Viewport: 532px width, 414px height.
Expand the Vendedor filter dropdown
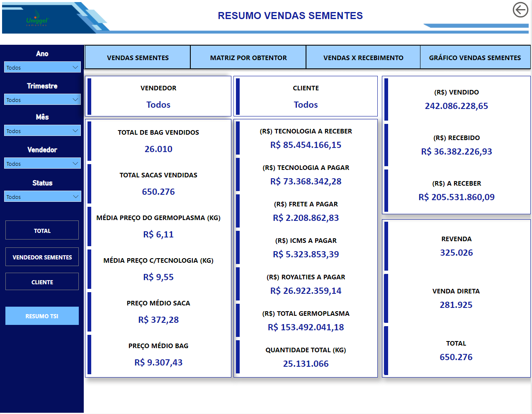coord(42,163)
